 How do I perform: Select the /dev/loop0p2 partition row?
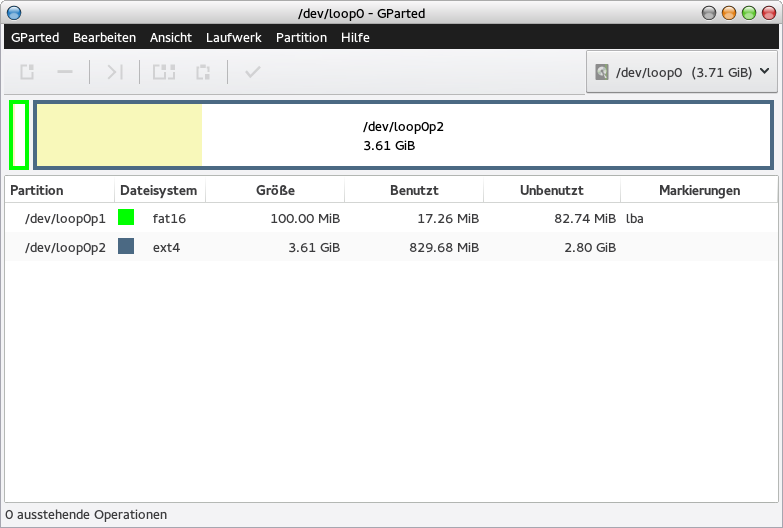pos(391,247)
